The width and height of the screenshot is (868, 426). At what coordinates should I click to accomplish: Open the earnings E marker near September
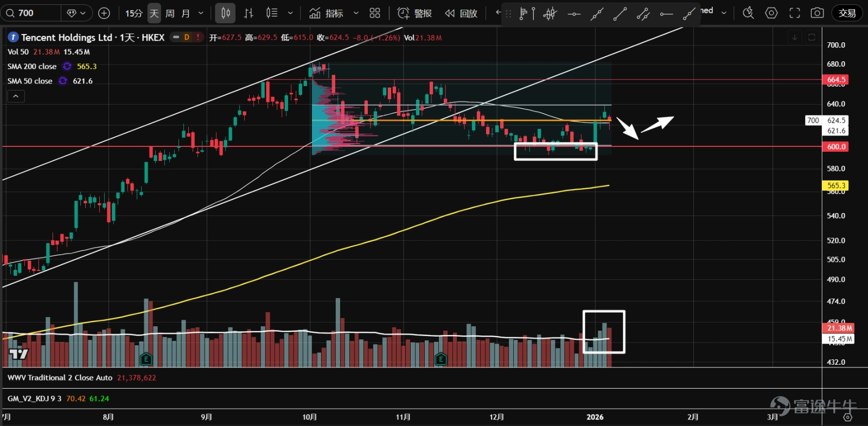pyautogui.click(x=145, y=359)
